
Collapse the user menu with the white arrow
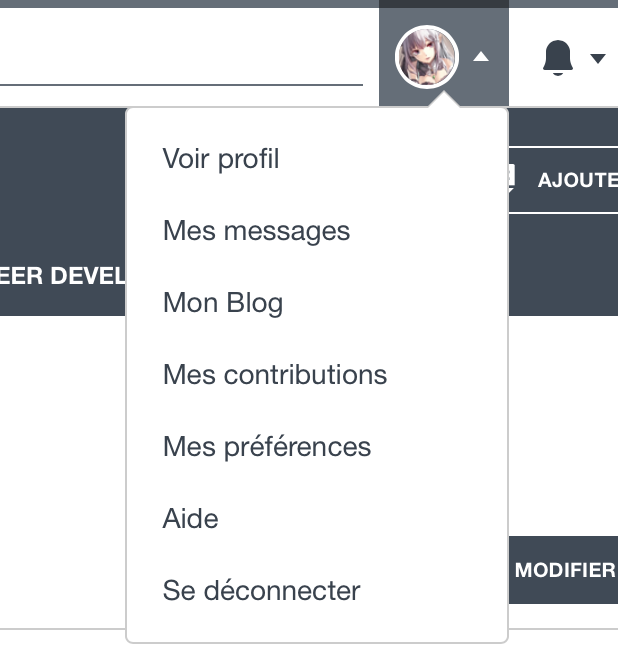coord(481,58)
